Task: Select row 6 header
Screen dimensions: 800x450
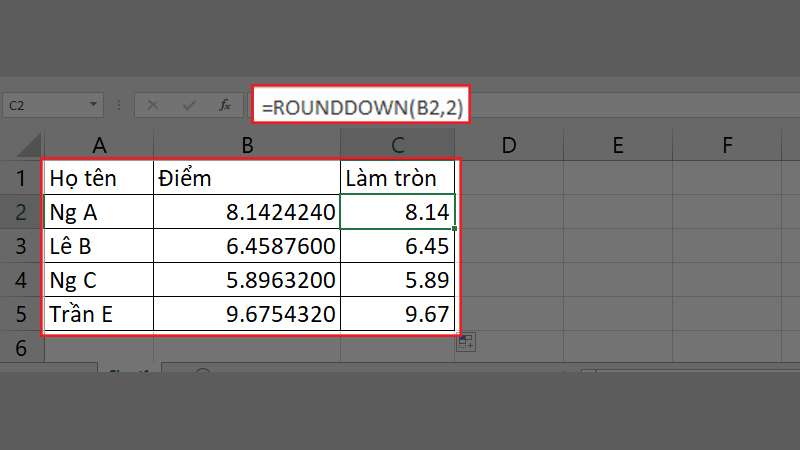Action: click(21, 347)
